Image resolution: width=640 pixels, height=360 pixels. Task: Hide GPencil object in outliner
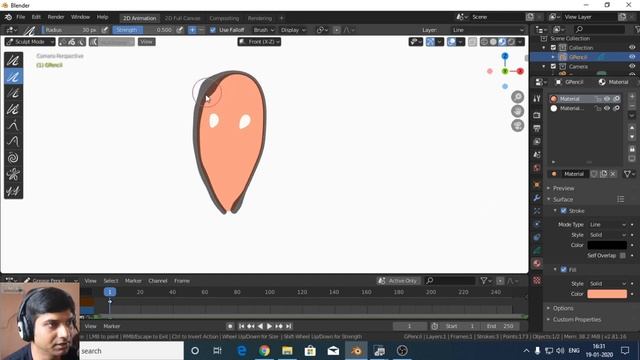632,57
